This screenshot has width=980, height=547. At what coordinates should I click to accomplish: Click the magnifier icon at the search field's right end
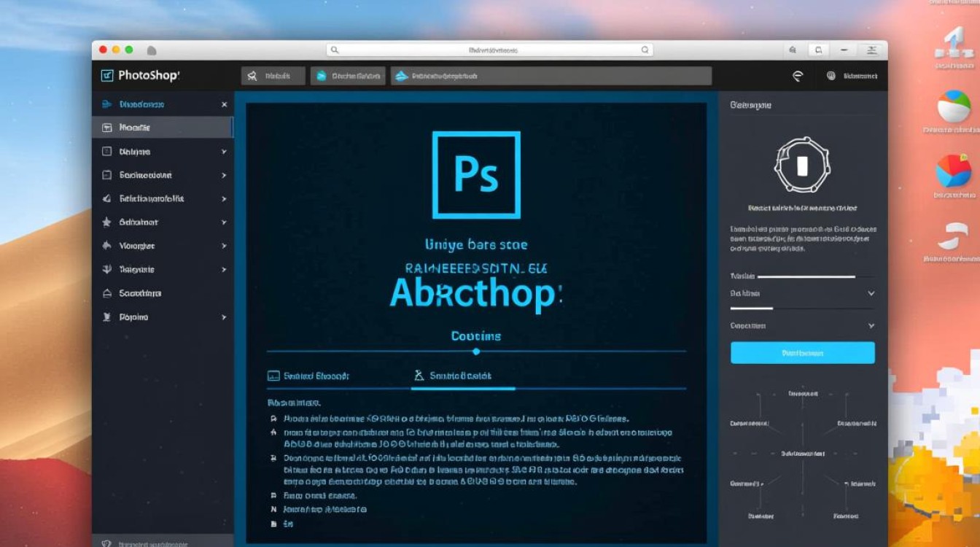coord(645,50)
